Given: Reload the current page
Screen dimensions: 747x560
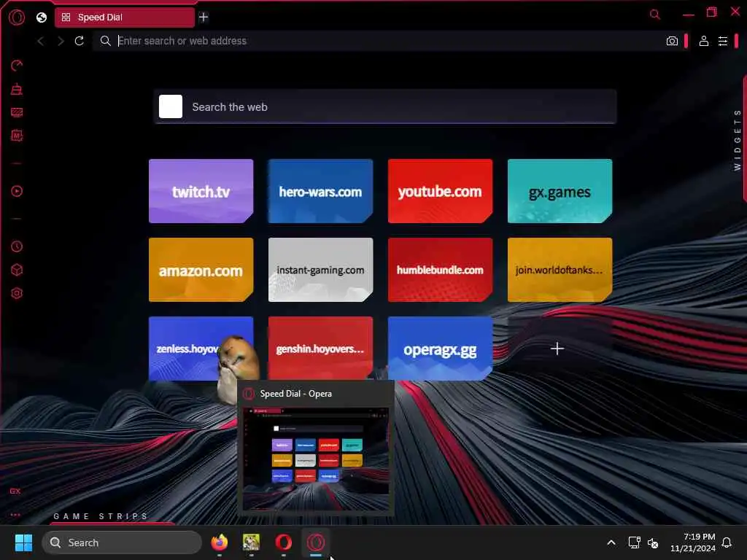Looking at the screenshot, I should tap(80, 41).
